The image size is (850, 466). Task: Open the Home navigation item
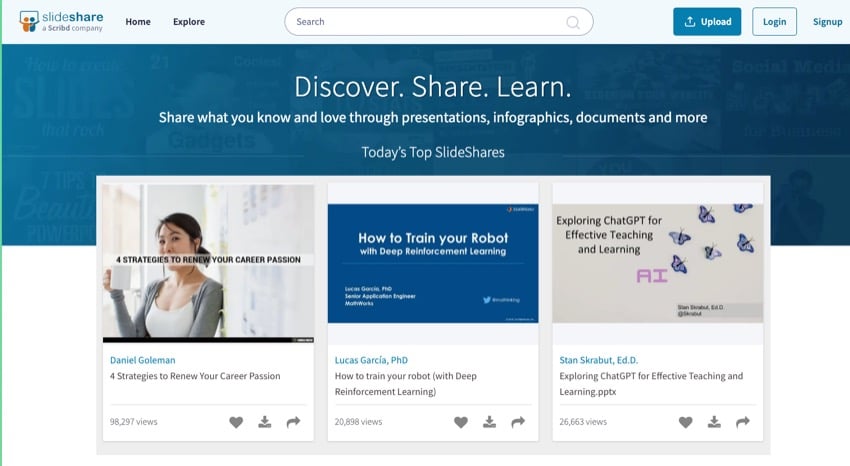pyautogui.click(x=138, y=22)
